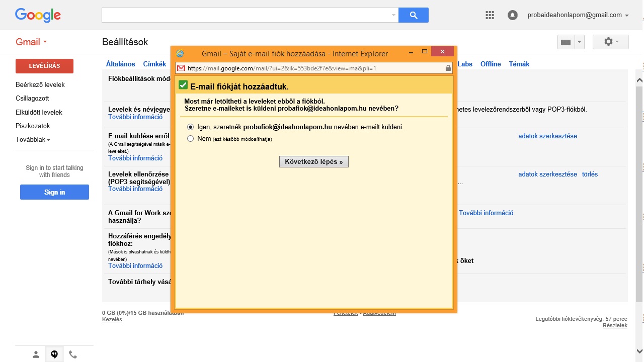Image resolution: width=644 pixels, height=362 pixels.
Task: Click the page vertical scrollbar down arrow
Action: coord(639,351)
